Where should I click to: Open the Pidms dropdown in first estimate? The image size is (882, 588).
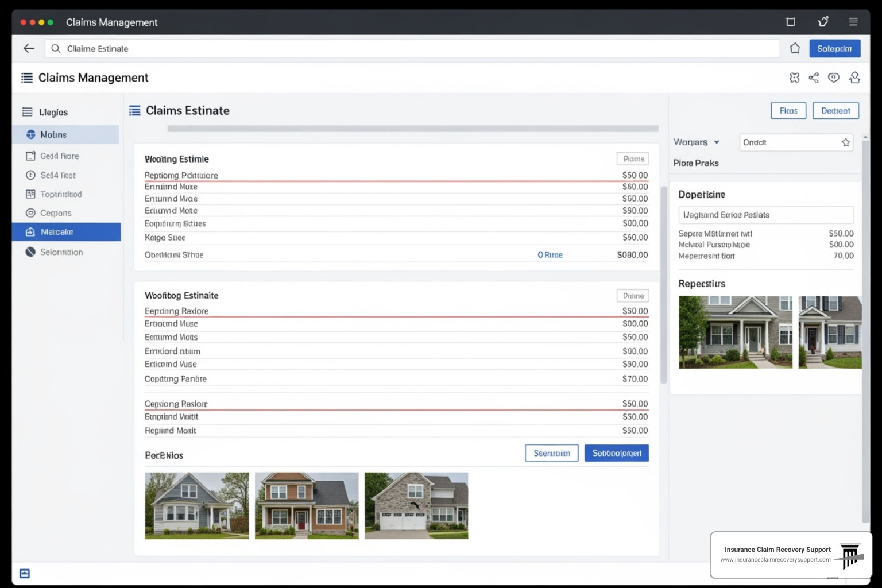click(x=633, y=159)
